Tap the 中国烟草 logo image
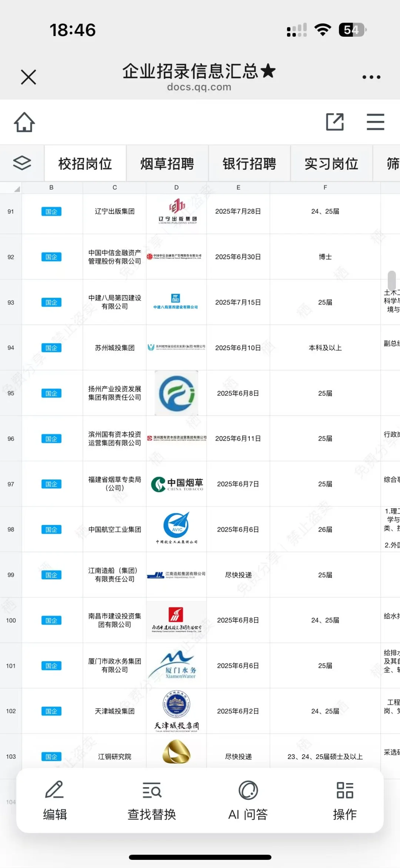Image resolution: width=400 pixels, height=868 pixels. point(177,484)
